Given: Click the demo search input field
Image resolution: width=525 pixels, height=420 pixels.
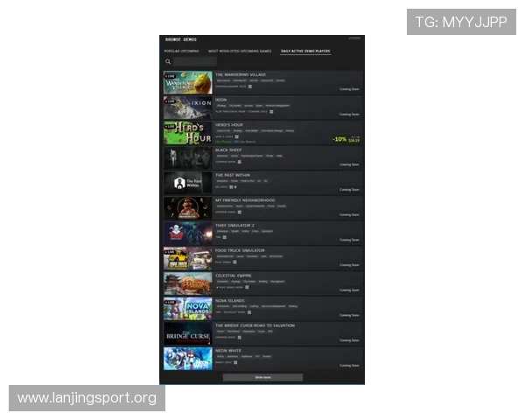Looking at the screenshot, I should coord(195,61).
